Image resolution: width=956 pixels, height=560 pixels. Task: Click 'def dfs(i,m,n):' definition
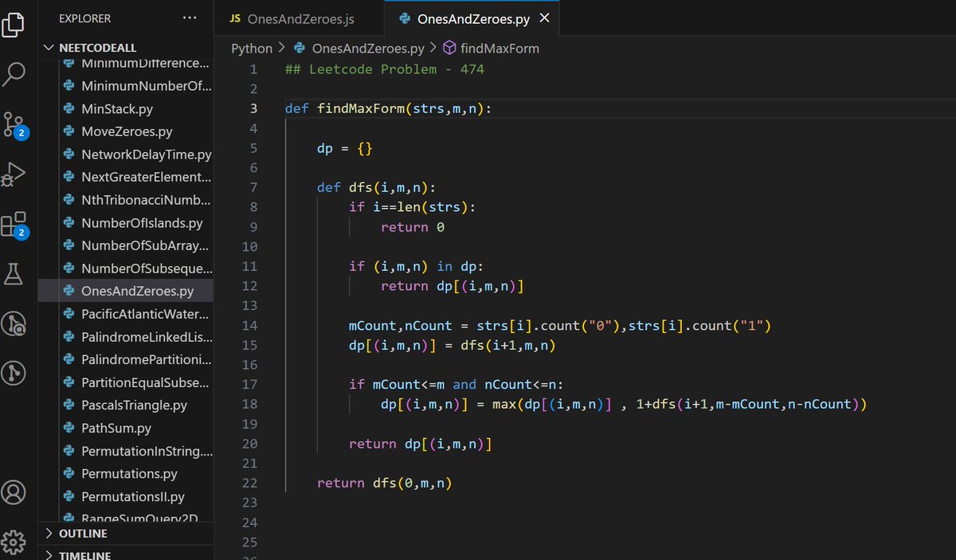pyautogui.click(x=376, y=188)
